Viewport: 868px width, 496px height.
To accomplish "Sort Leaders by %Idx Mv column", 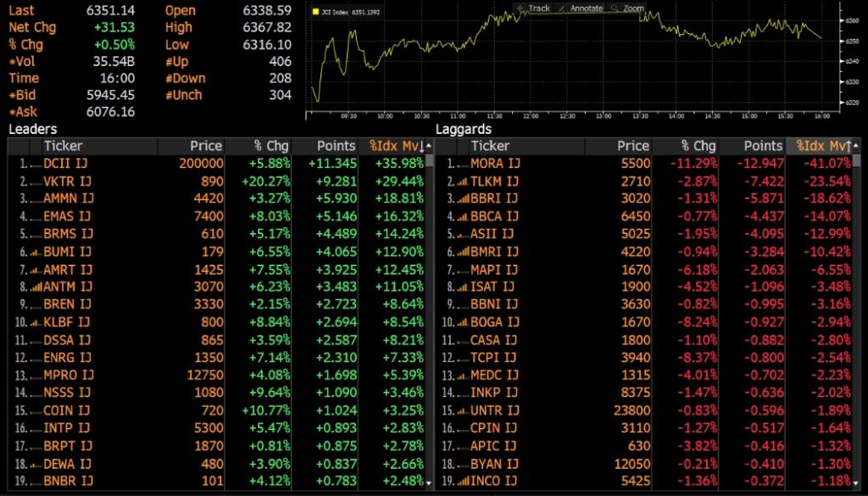I will 397,146.
